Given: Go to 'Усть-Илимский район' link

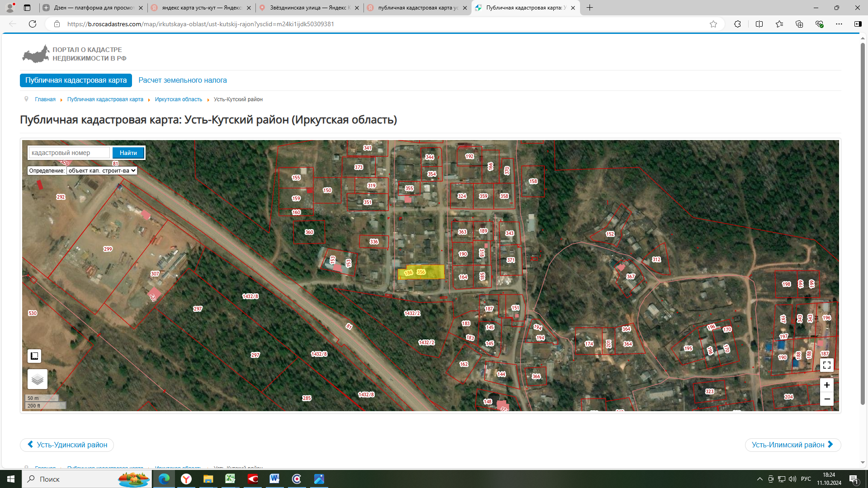Looking at the screenshot, I should 793,445.
